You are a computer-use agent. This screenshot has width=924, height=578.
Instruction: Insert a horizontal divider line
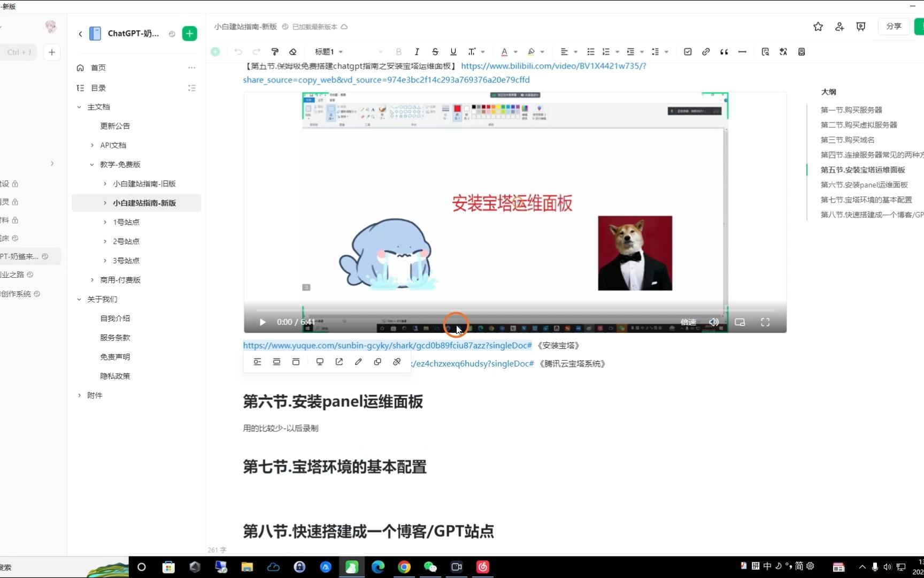742,52
